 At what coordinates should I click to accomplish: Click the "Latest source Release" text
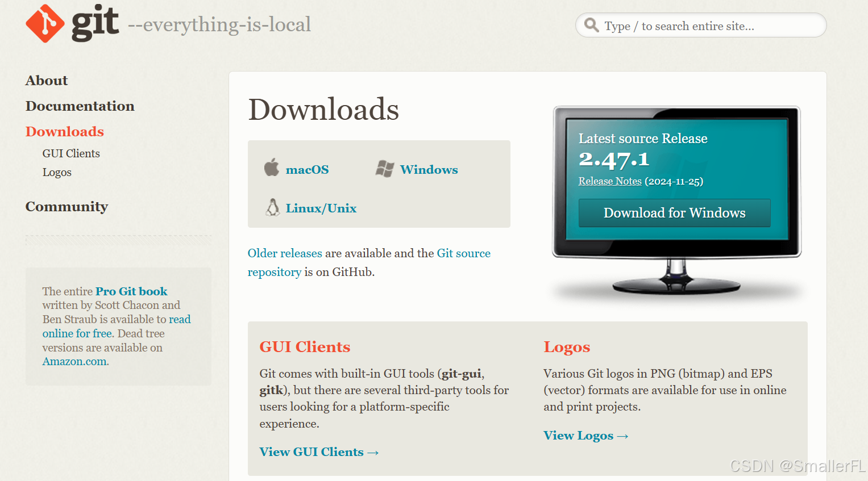[x=643, y=139]
